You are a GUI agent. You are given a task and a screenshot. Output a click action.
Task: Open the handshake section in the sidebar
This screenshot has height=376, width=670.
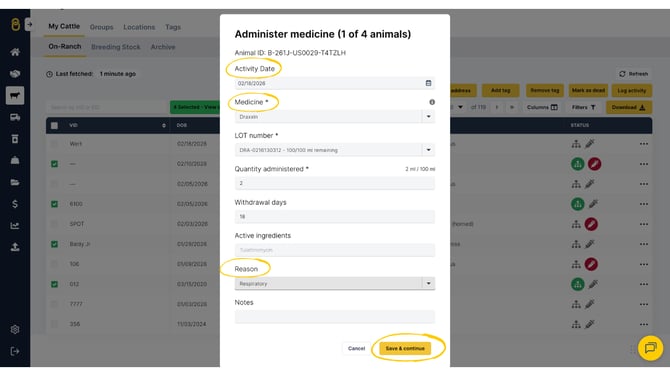[x=15, y=74]
